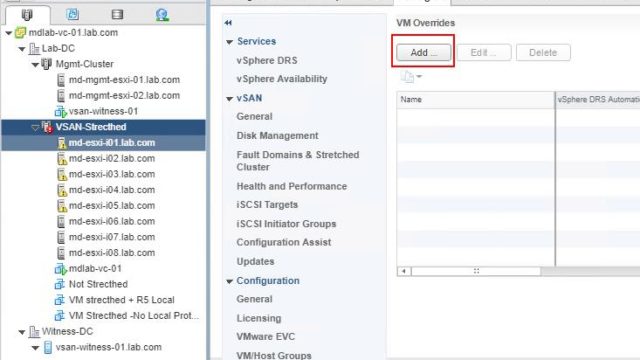The width and height of the screenshot is (640, 360).
Task: Click Add to create a VM override
Action: (x=423, y=52)
